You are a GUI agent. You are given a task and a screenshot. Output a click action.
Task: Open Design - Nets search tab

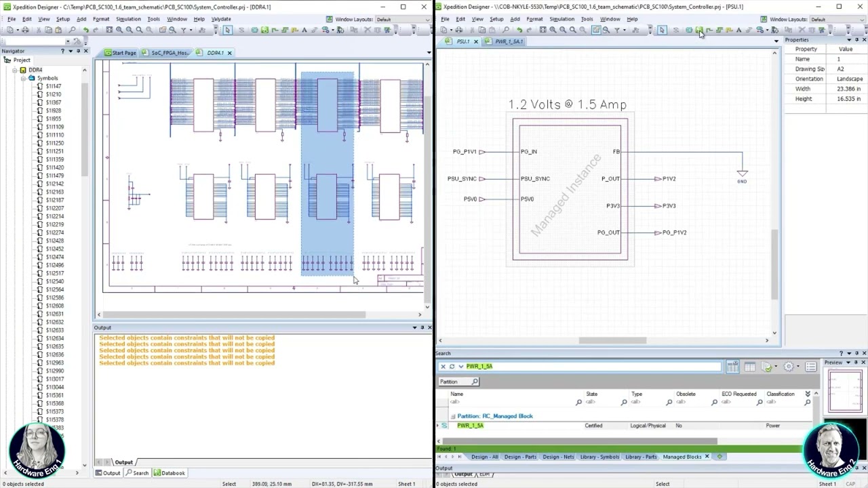click(x=558, y=456)
